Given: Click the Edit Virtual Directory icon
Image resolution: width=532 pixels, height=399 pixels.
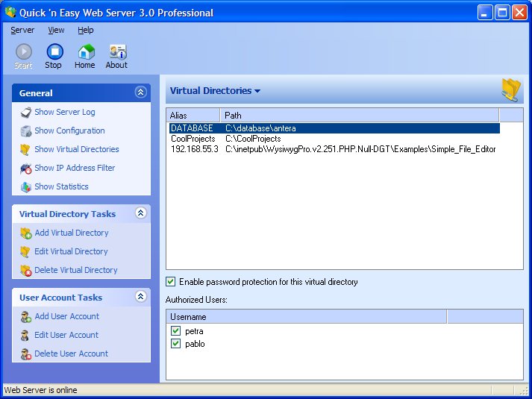Looking at the screenshot, I should pyautogui.click(x=25, y=251).
